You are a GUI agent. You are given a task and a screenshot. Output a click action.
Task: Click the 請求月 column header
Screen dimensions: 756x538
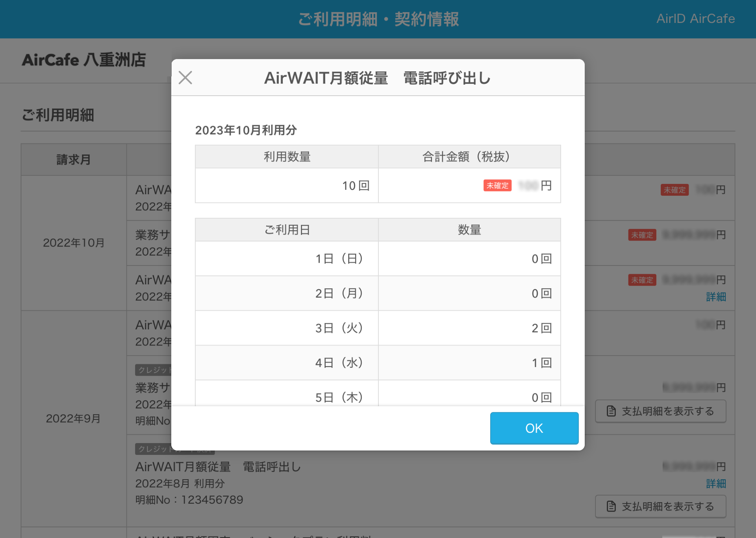click(74, 160)
